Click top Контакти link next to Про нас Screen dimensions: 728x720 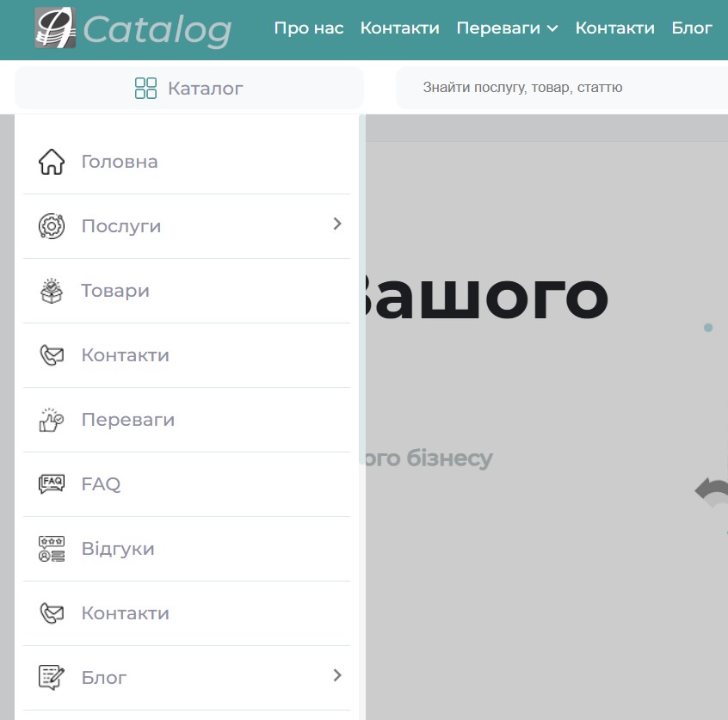pyautogui.click(x=399, y=28)
